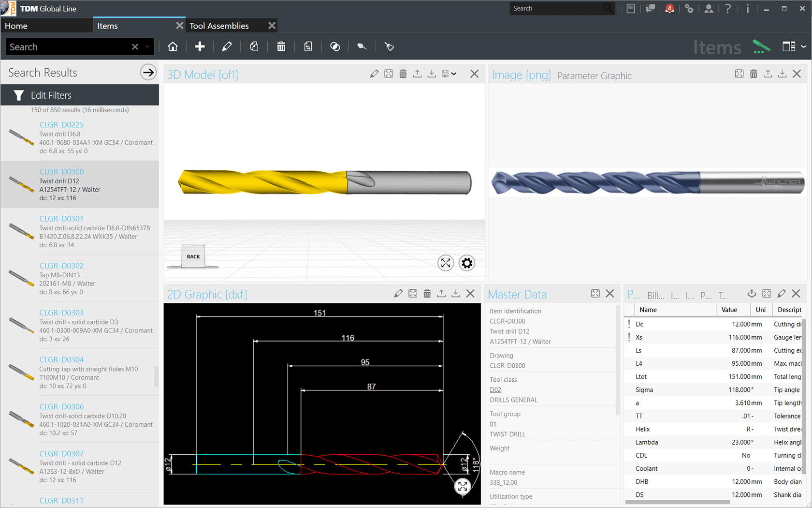Open 3D viewer settings gear
The image size is (812, 508).
[x=467, y=263]
